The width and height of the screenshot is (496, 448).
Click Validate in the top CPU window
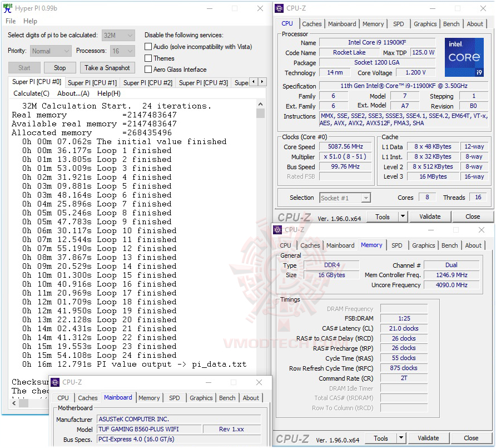click(430, 216)
